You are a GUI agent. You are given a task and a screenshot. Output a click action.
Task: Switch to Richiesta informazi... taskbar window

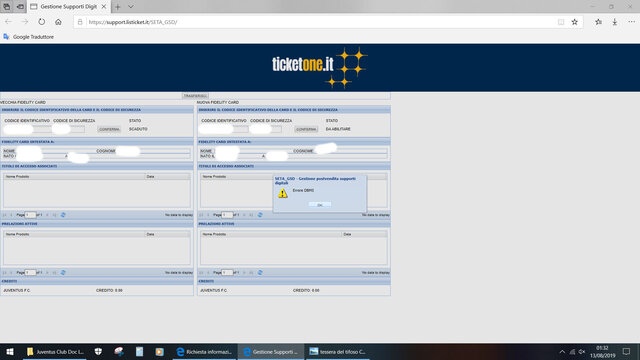204,351
